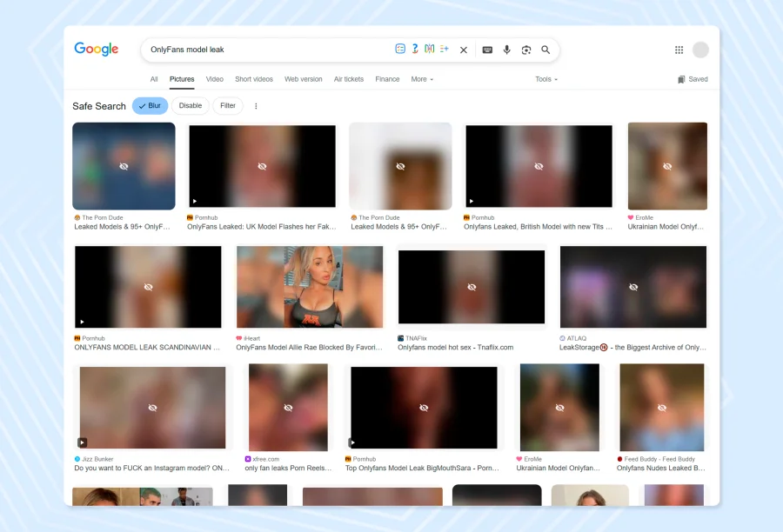Image resolution: width=783 pixels, height=532 pixels.
Task: Select the Blur Safe Search option
Action: coord(150,106)
